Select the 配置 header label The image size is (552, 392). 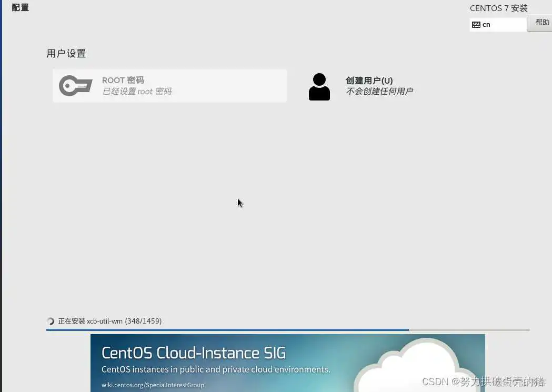coord(20,7)
